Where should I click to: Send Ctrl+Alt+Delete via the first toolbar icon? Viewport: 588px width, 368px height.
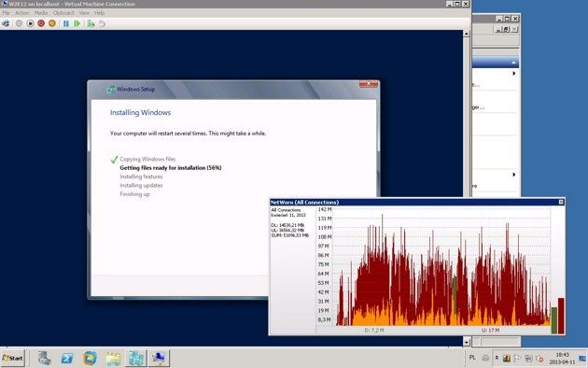click(x=6, y=23)
